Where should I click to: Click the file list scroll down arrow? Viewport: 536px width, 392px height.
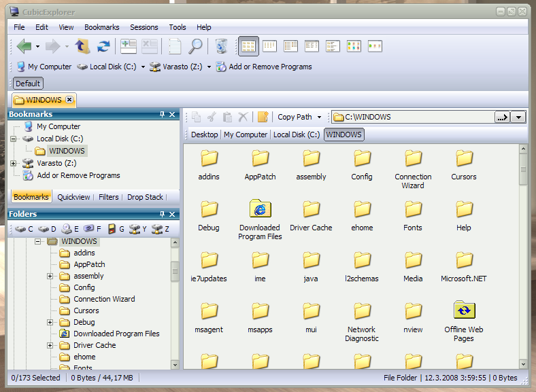click(x=523, y=364)
